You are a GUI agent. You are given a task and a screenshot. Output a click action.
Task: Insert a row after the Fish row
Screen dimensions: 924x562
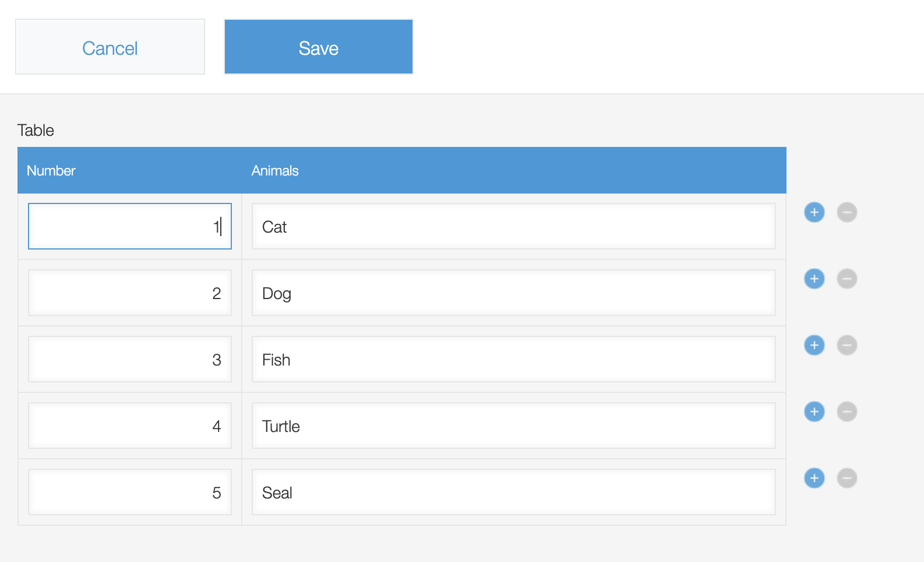814,345
